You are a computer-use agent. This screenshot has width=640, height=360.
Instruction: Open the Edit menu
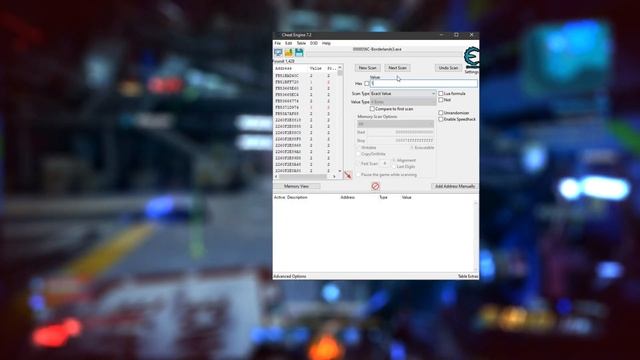(x=289, y=43)
